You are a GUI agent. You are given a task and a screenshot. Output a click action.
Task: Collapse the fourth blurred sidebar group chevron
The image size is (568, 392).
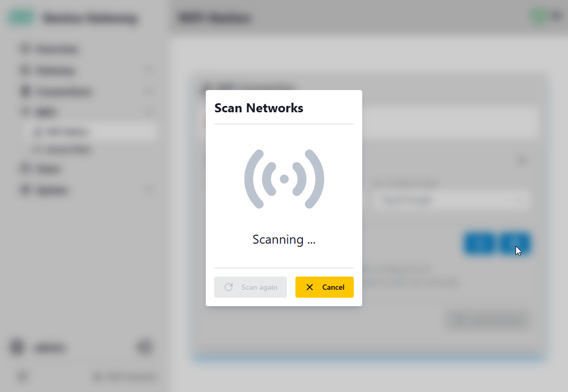pyautogui.click(x=149, y=112)
